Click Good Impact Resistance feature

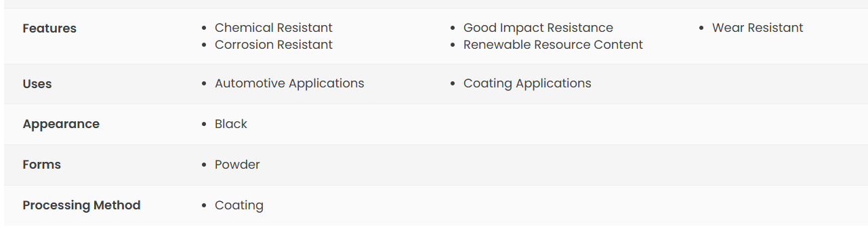pos(538,28)
